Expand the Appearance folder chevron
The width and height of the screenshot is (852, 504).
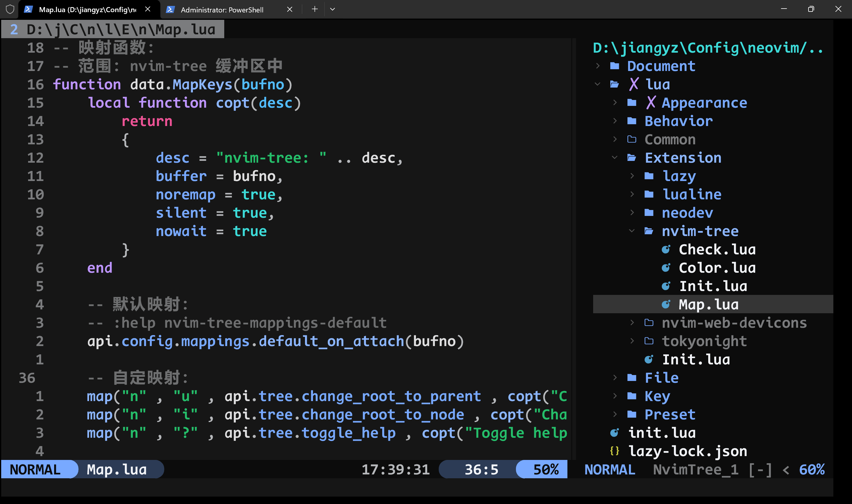615,103
